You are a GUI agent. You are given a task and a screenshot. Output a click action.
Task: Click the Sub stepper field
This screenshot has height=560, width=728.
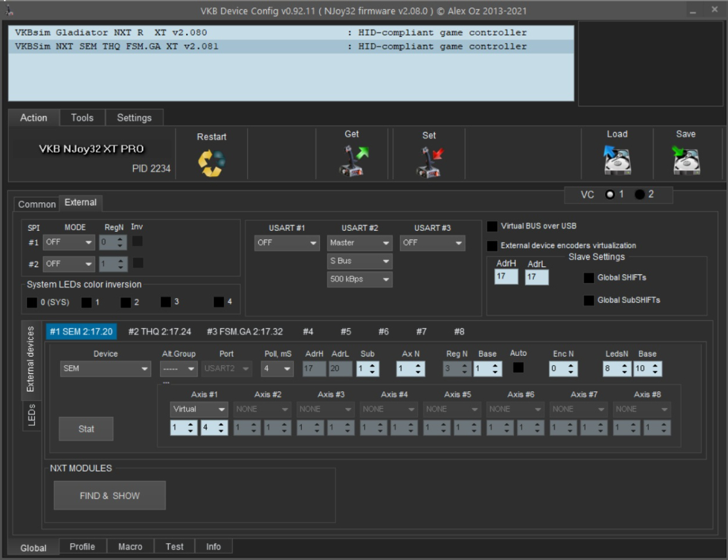[x=368, y=369]
